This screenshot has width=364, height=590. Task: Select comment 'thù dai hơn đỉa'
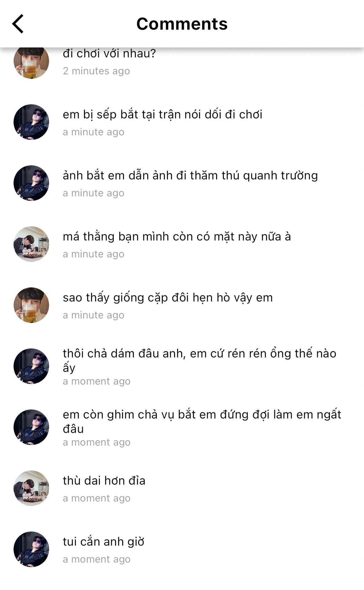tap(104, 481)
